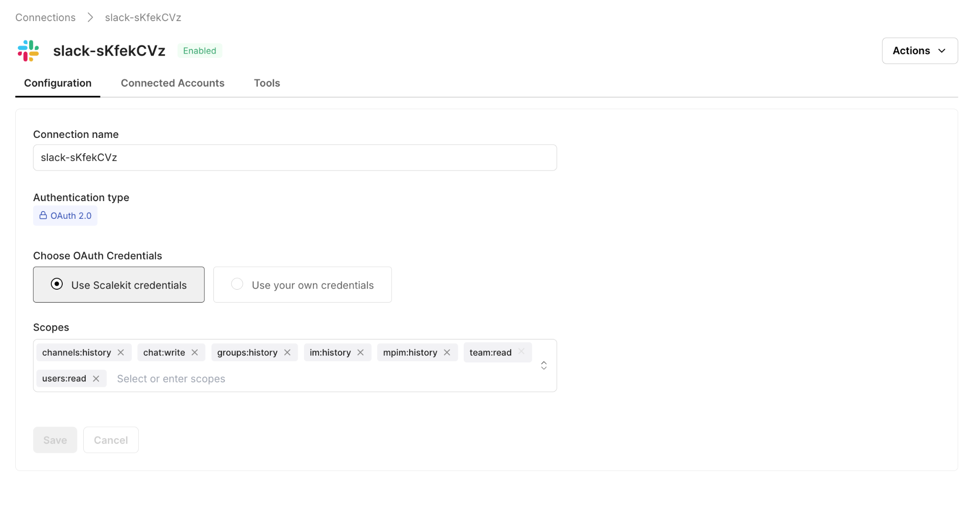Viewport: 980px width, 508px height.
Task: Open the Connected Accounts tab
Action: coord(173,83)
